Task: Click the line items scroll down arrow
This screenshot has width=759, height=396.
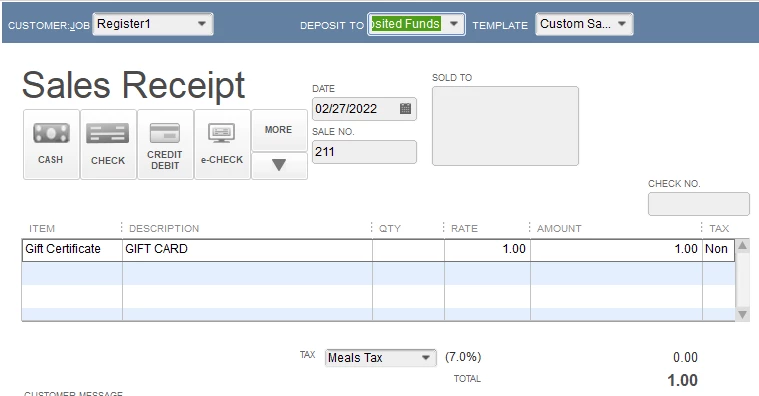Action: click(742, 315)
